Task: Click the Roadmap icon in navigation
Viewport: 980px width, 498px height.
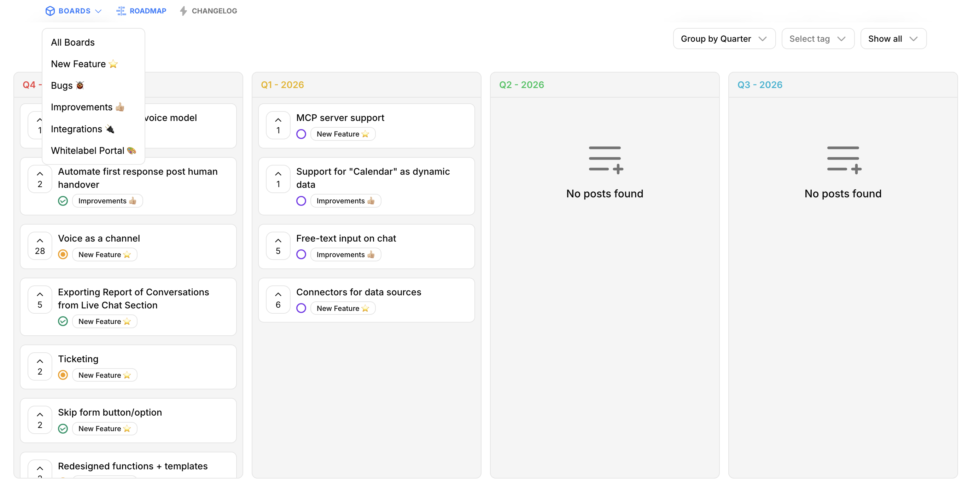Action: coord(121,11)
